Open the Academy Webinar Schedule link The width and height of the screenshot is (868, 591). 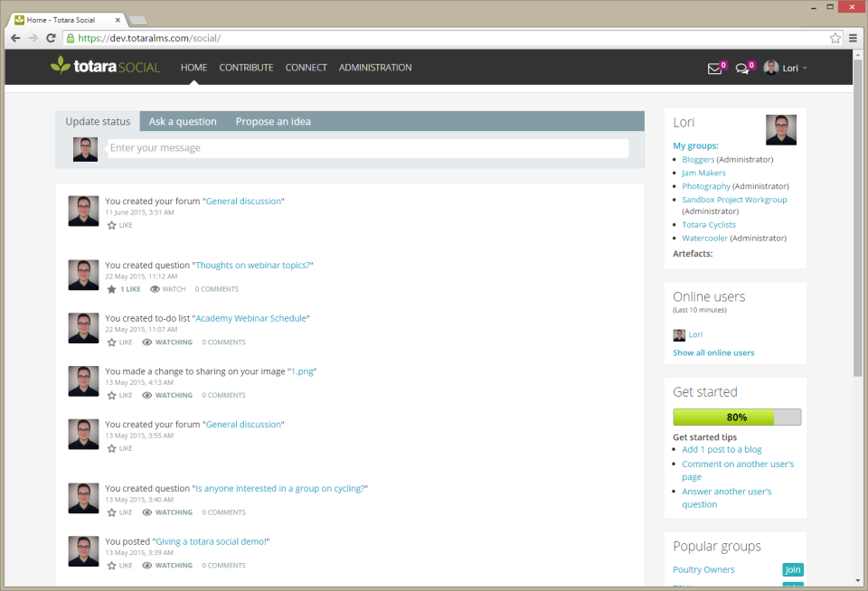click(x=250, y=319)
